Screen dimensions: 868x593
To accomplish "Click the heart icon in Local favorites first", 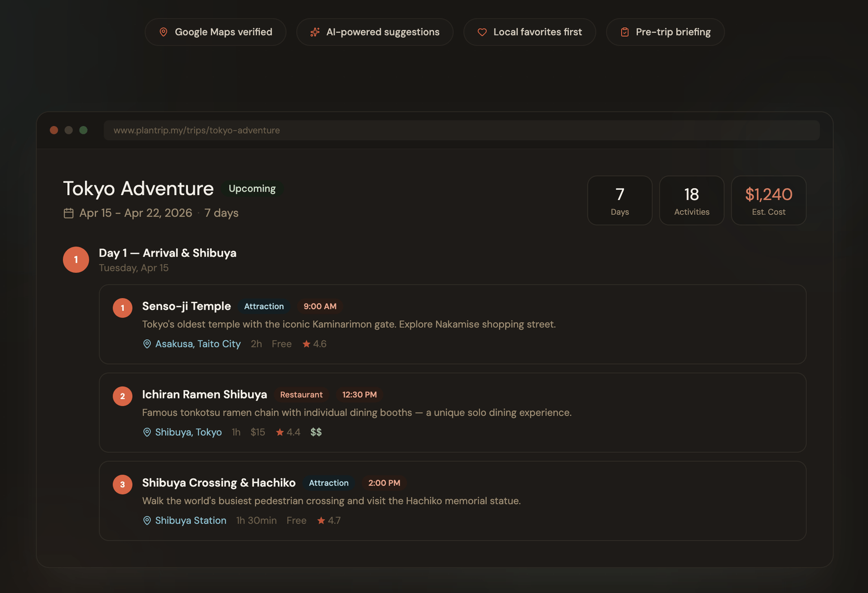I will coord(482,32).
